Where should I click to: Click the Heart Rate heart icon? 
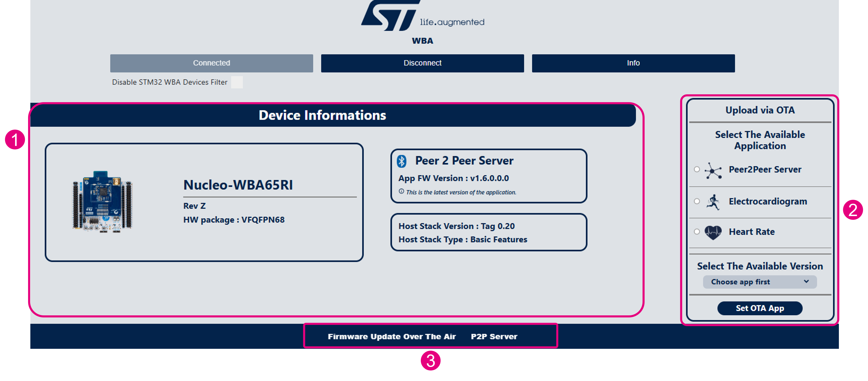point(713,232)
